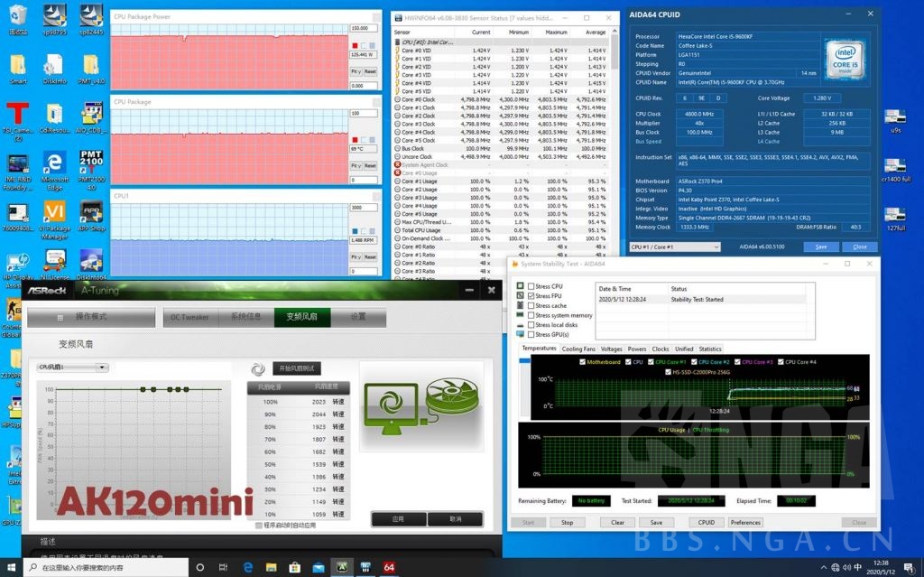Click the Windows taskbar search box

click(107, 567)
